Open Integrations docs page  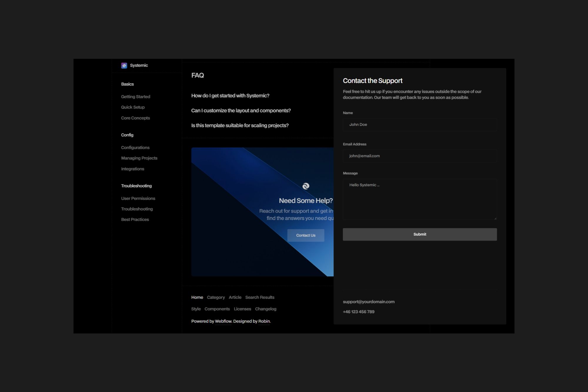[x=133, y=169]
